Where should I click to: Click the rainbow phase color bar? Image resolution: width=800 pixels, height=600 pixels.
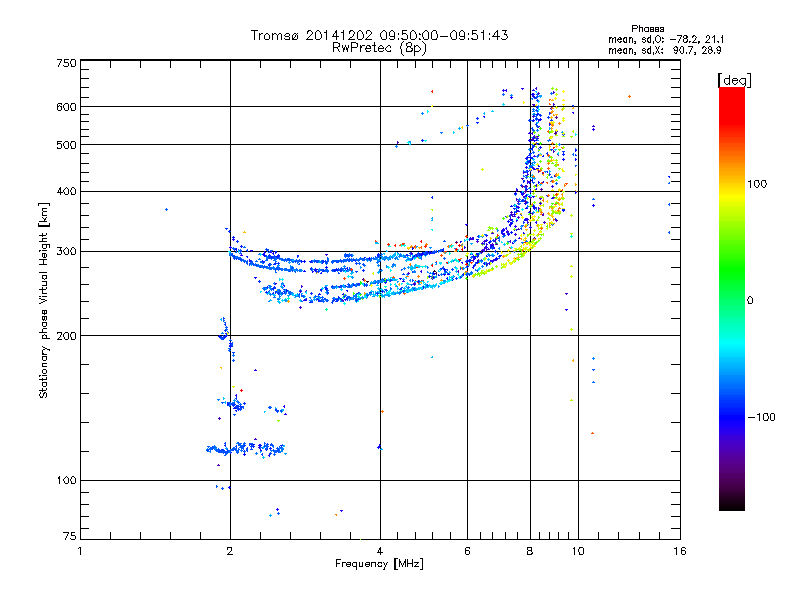click(x=732, y=298)
